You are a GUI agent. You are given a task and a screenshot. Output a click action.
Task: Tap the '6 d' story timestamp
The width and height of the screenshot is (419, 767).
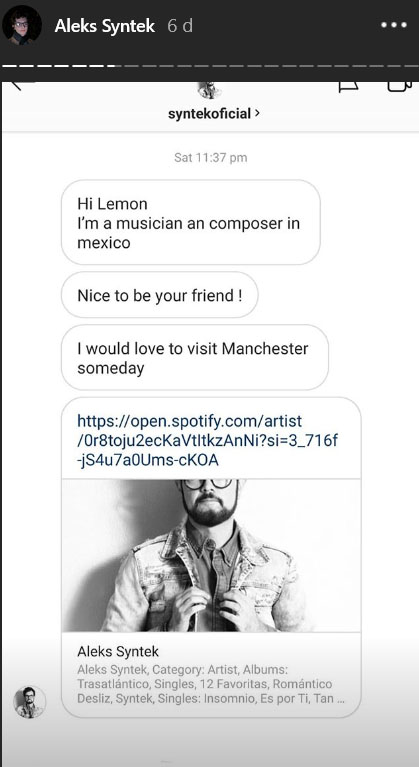[x=180, y=26]
